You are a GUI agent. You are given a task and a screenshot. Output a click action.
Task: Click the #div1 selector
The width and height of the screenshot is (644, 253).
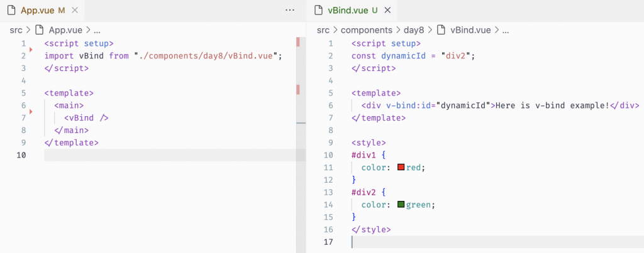click(364, 155)
